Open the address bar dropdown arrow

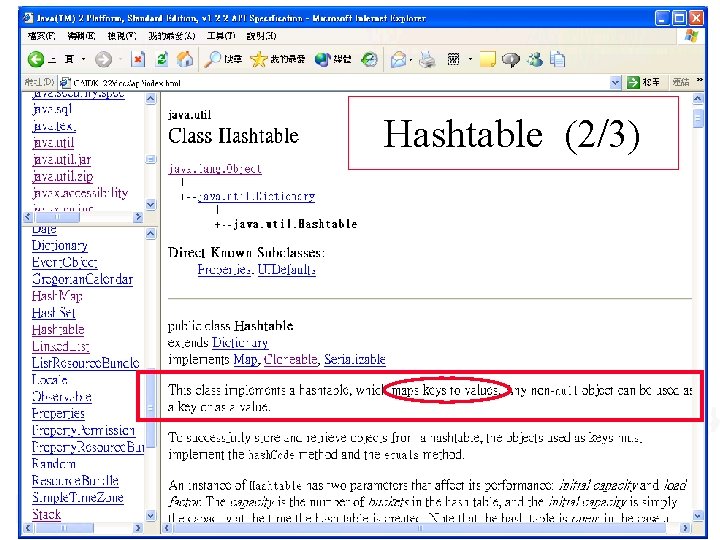(x=615, y=83)
